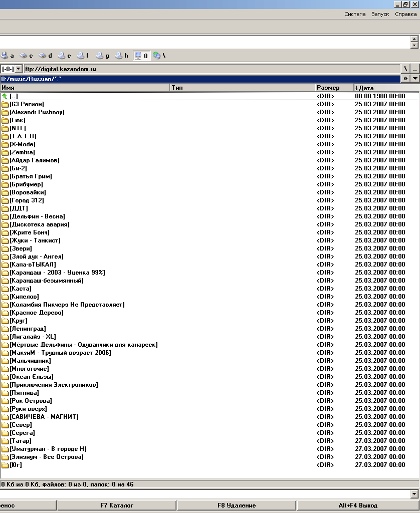Image resolution: width=420 pixels, height=513 pixels.
Task: Click folder icon of 63 Регион
Action: (x=5, y=104)
